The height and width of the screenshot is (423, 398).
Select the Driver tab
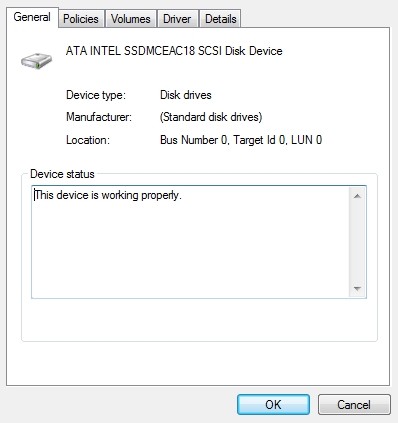tap(177, 19)
